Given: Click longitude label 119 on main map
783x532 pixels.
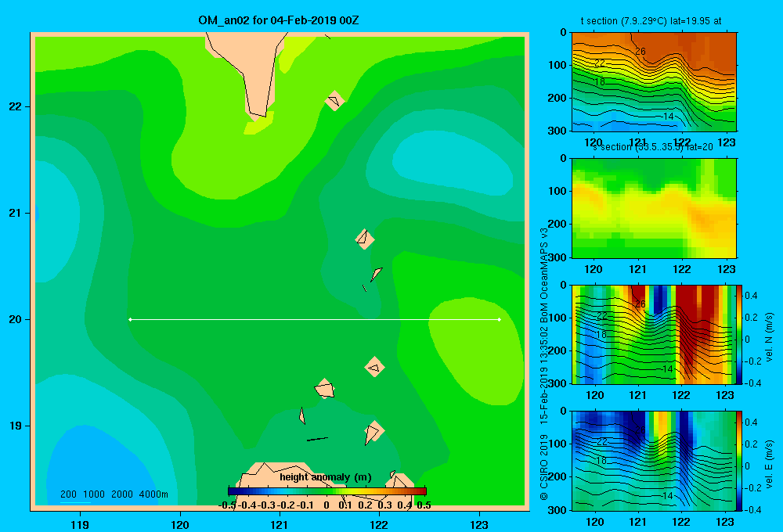Looking at the screenshot, I should click(80, 524).
